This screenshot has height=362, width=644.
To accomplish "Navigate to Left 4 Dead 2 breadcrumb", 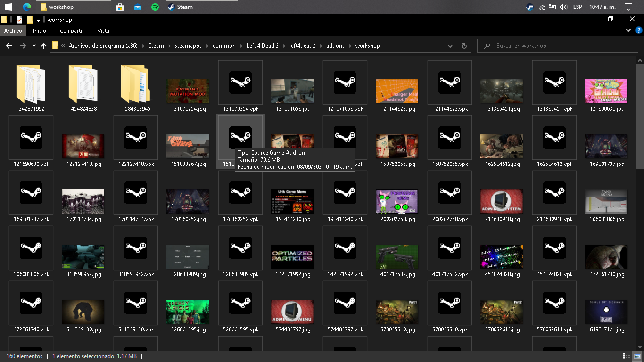I will pos(263,46).
